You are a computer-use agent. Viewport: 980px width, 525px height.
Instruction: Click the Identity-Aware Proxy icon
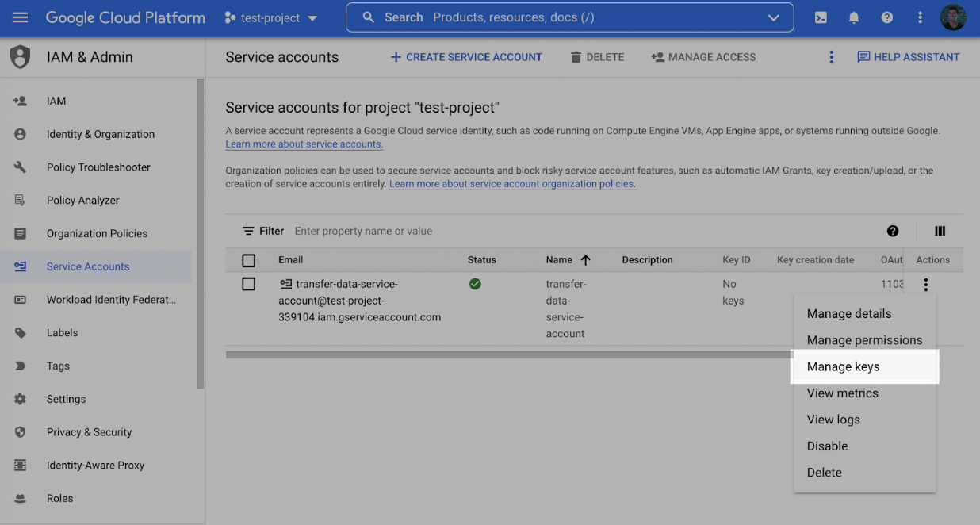(x=21, y=466)
